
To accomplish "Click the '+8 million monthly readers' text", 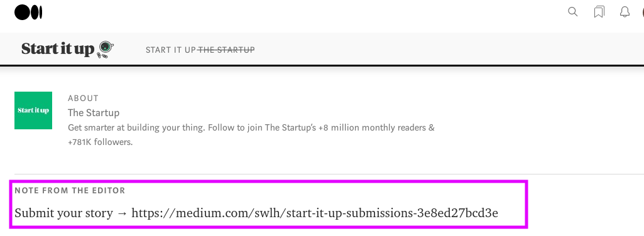I will point(373,127).
